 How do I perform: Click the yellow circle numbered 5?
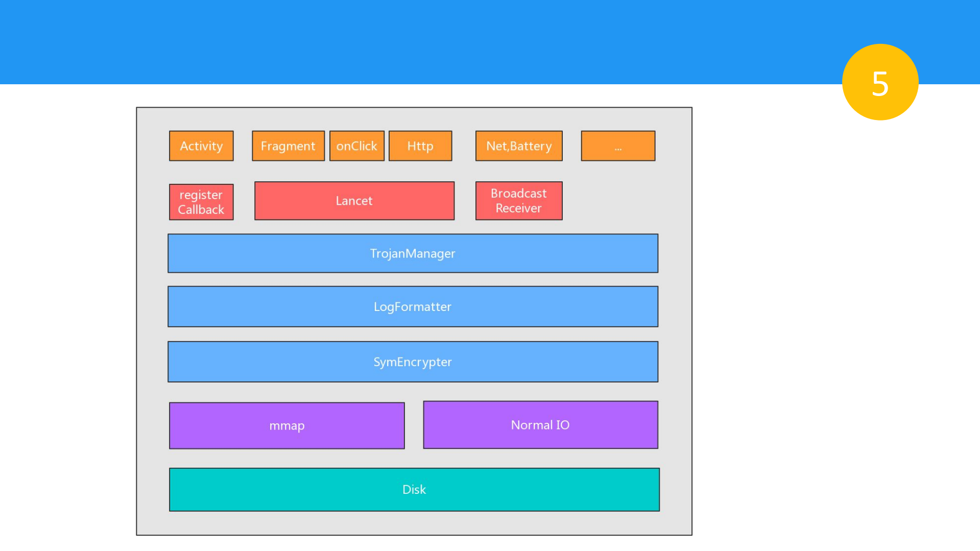(x=879, y=82)
